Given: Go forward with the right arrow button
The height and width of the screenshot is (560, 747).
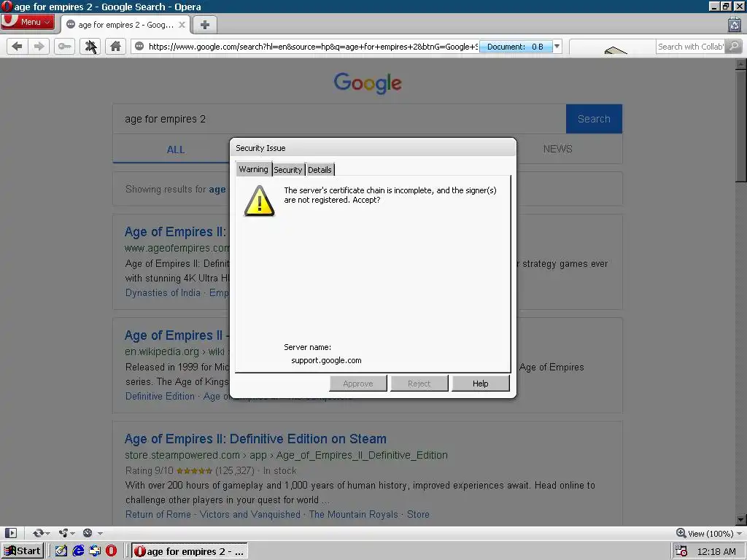Looking at the screenshot, I should point(39,46).
